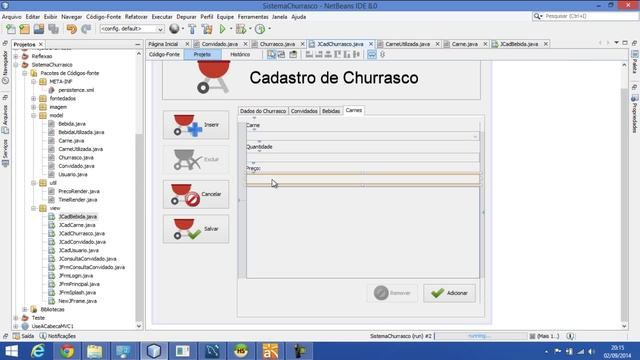The image size is (640, 360).
Task: Open the Arquivo menu
Action: (11, 17)
